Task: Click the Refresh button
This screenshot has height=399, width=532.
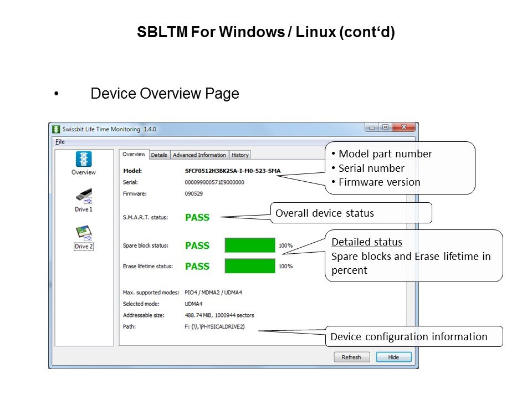Action: pyautogui.click(x=352, y=357)
